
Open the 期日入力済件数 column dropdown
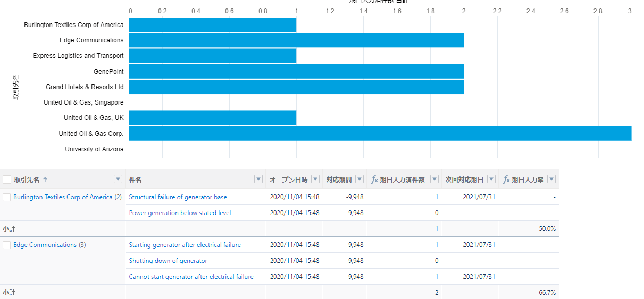click(434, 179)
